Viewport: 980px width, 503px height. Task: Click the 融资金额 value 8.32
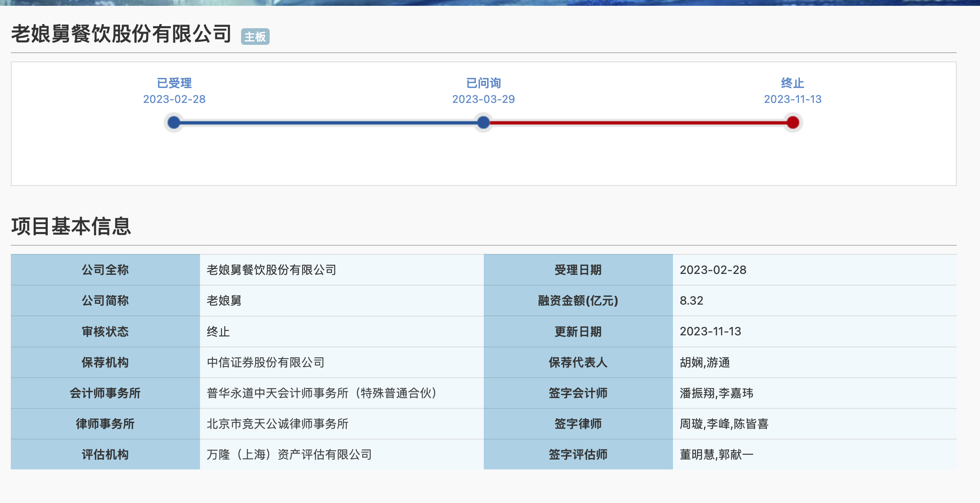691,300
